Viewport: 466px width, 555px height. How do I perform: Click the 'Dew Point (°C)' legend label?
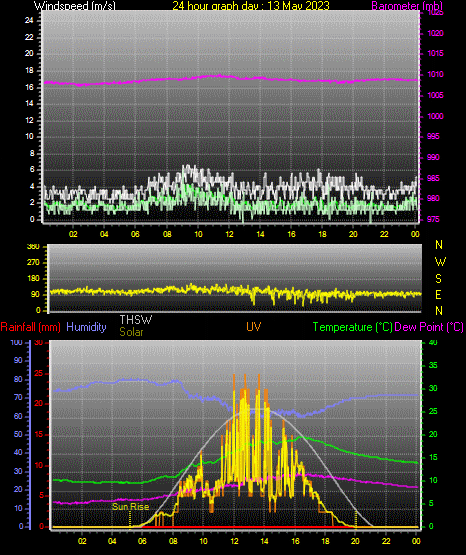429,327
